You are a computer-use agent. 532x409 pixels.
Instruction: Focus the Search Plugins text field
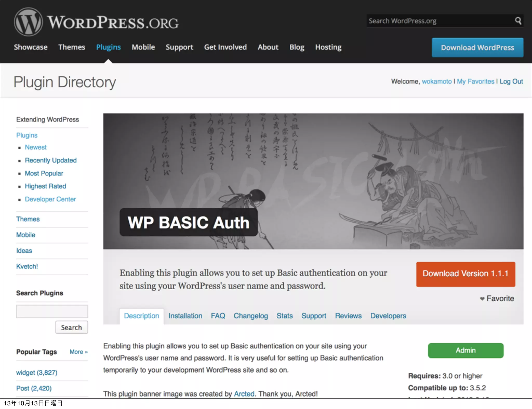(x=52, y=311)
